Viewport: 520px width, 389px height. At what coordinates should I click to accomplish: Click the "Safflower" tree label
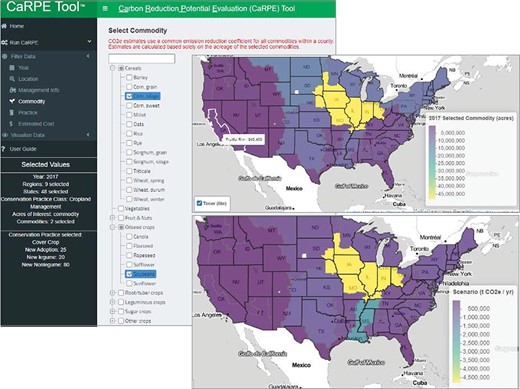144,265
